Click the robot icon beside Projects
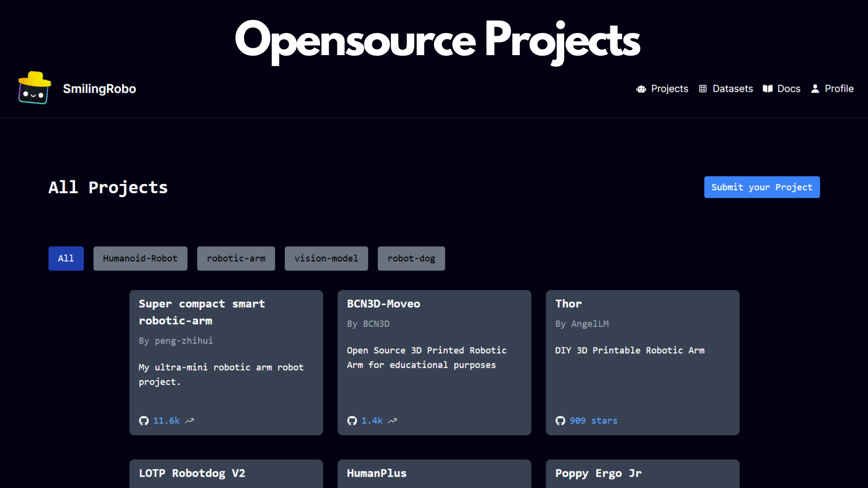 point(641,89)
